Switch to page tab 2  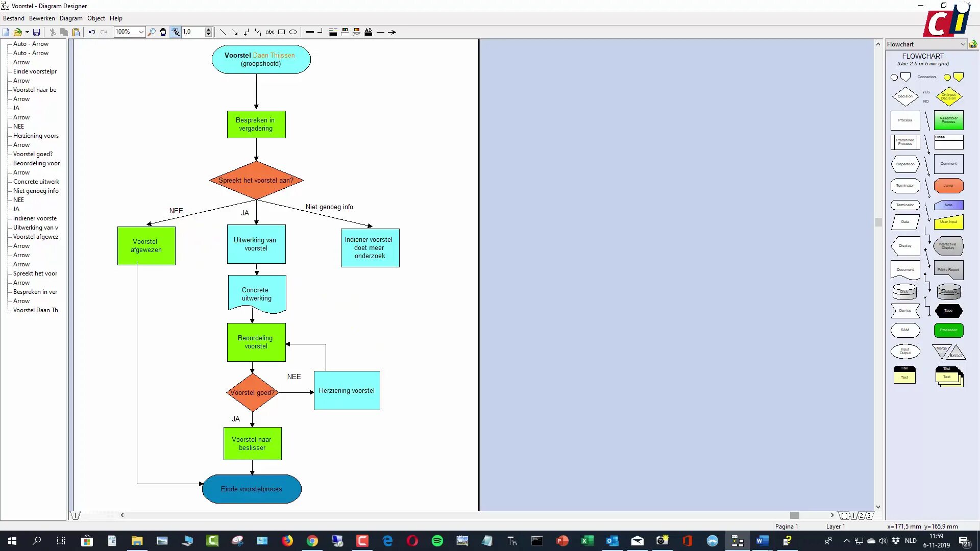tap(862, 516)
